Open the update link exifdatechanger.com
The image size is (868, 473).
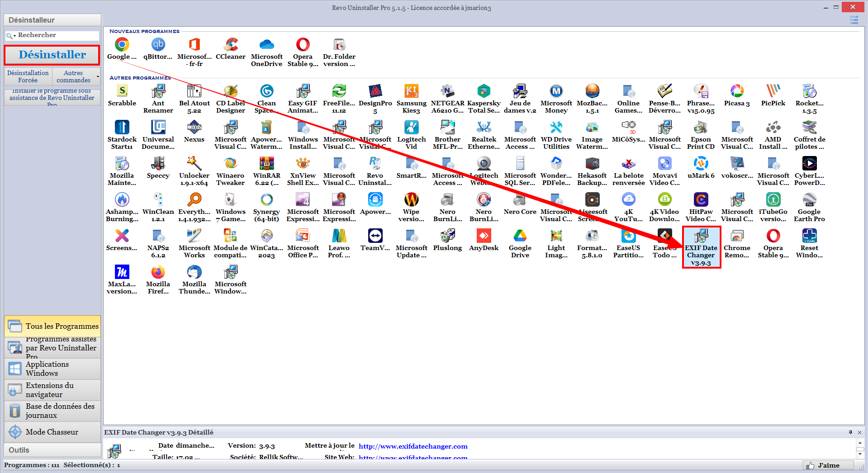(413, 446)
